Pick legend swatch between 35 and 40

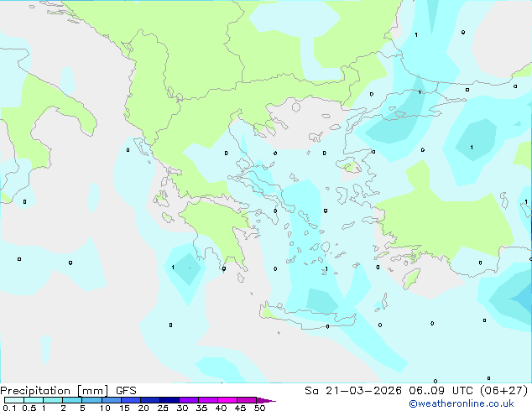[x=208, y=400]
